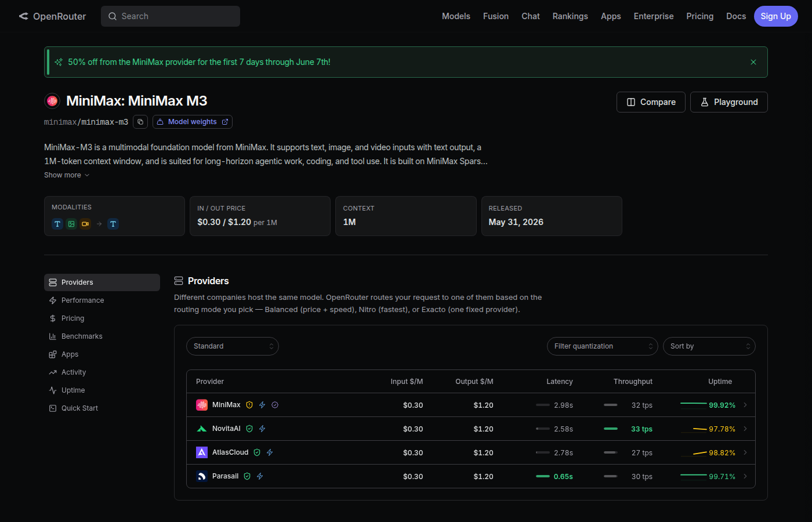Click the text input modality icon
The width and height of the screenshot is (812, 522).
[x=57, y=224]
